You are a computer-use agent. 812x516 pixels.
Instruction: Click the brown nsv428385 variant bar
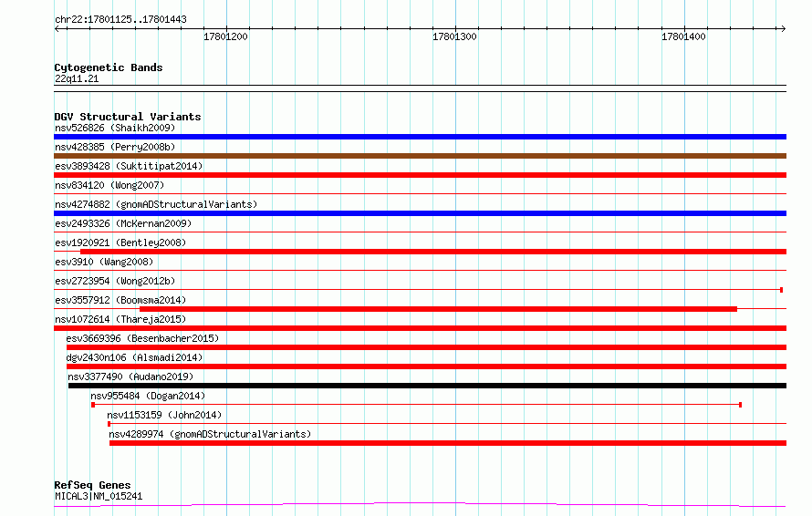420,156
